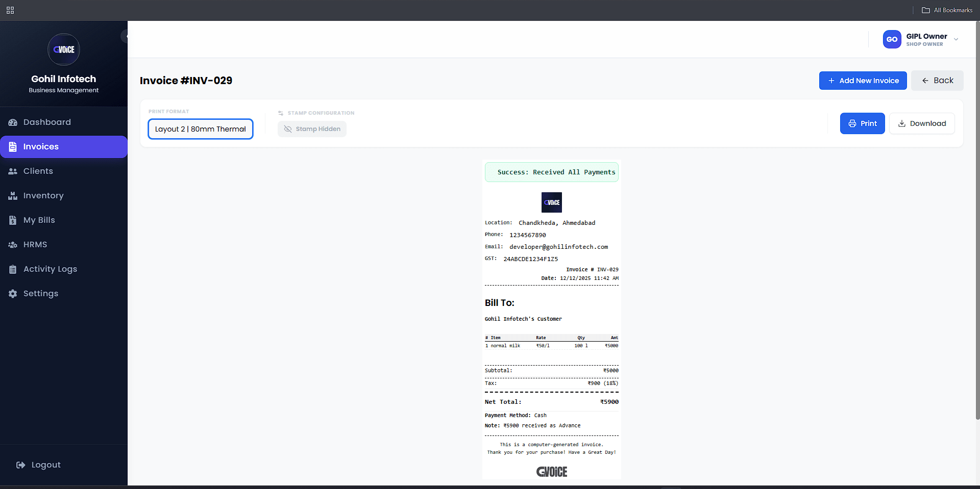The height and width of the screenshot is (489, 980).
Task: Download the invoice
Action: point(922,123)
